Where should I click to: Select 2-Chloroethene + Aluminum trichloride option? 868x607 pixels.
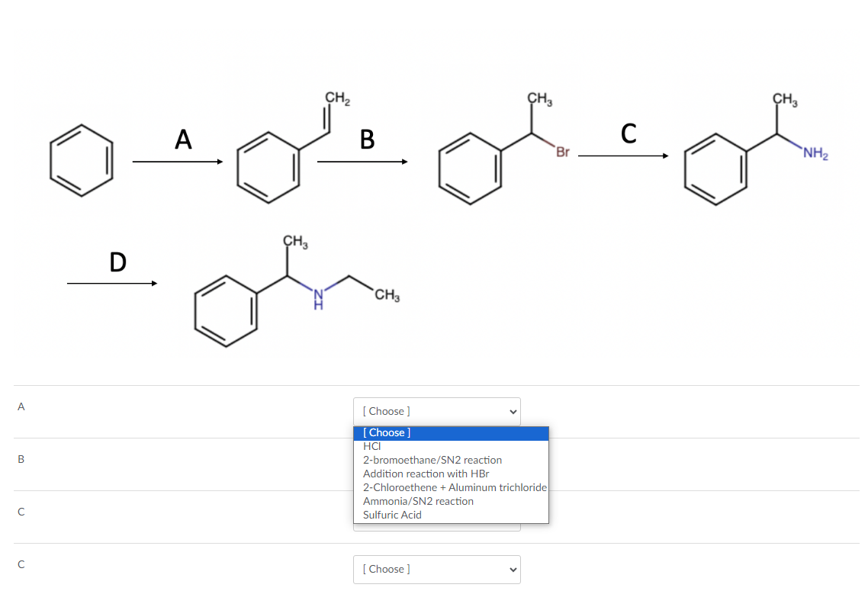point(453,487)
